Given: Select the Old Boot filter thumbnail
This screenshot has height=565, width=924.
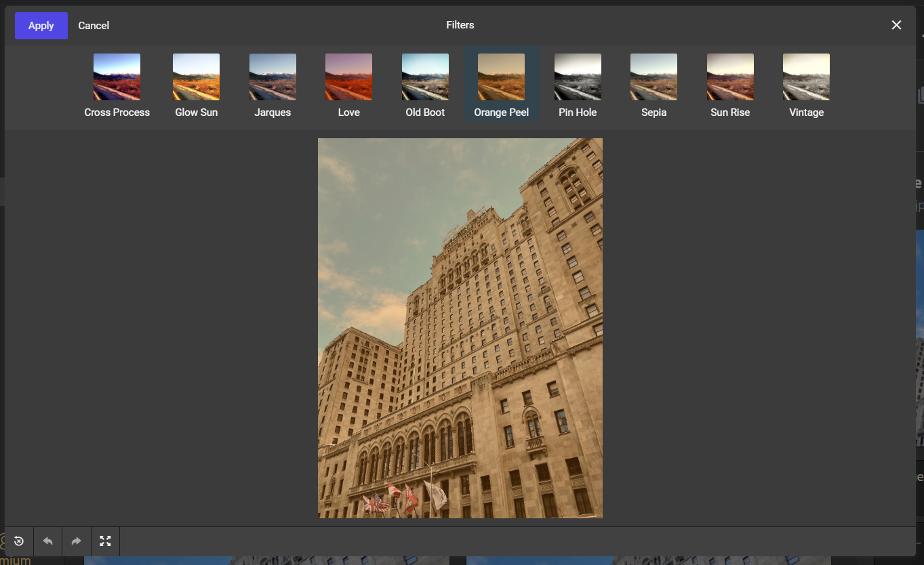Looking at the screenshot, I should click(x=425, y=77).
